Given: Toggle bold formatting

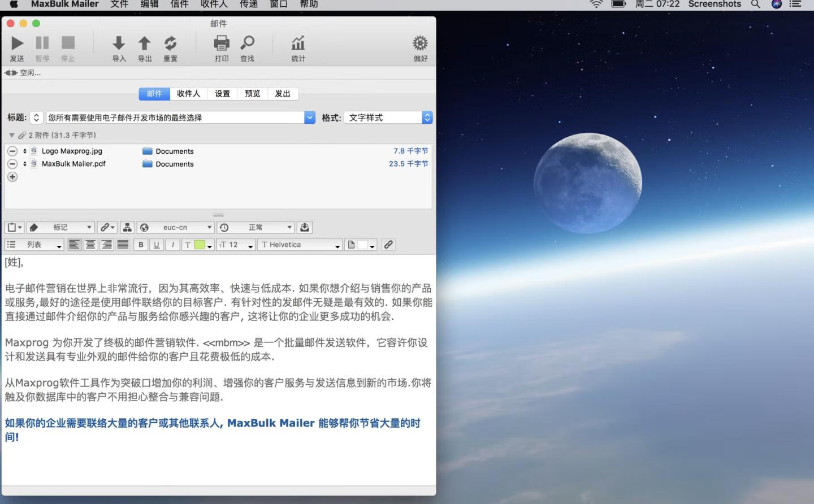Looking at the screenshot, I should pyautogui.click(x=141, y=245).
